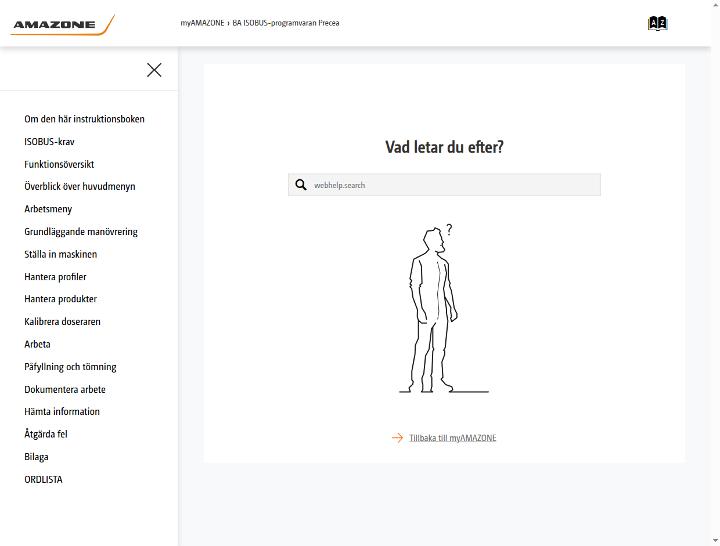720x546 pixels.
Task: Select the Arbetsmeny entry
Action: tap(48, 209)
